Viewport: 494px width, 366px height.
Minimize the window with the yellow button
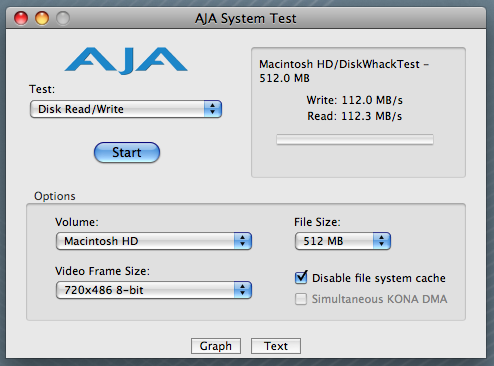pyautogui.click(x=42, y=18)
